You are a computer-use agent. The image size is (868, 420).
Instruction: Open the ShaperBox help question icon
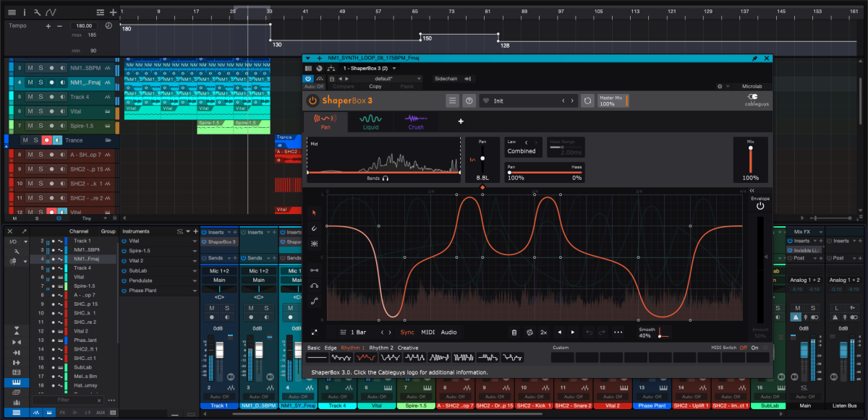469,100
